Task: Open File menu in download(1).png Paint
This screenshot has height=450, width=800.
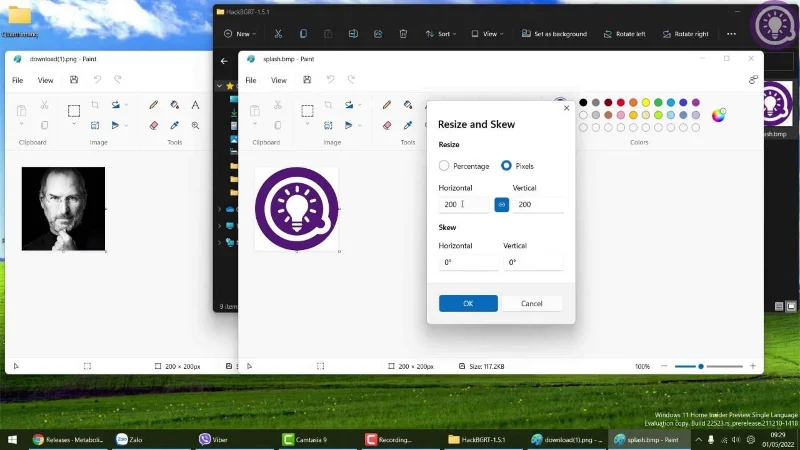Action: click(17, 80)
